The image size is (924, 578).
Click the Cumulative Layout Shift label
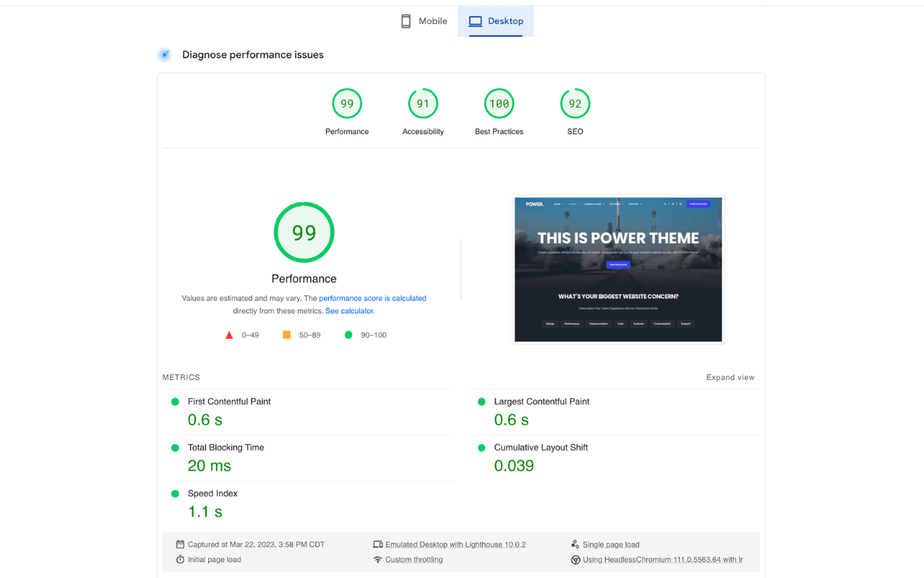tap(541, 448)
